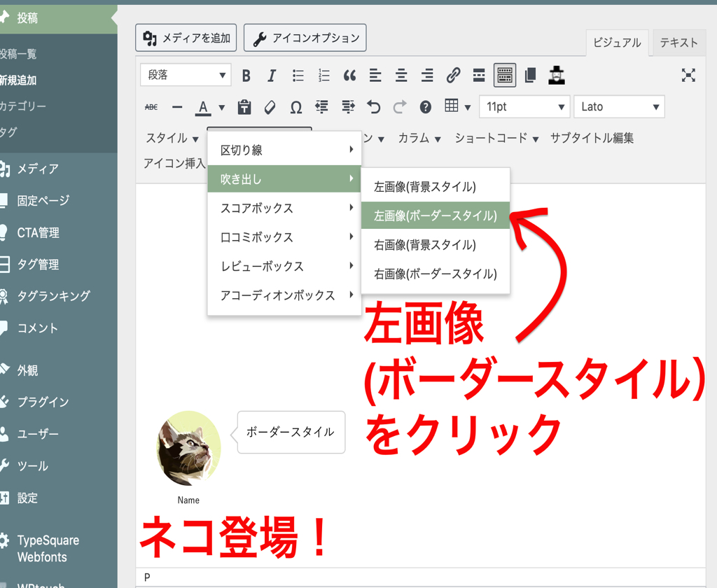717x588 pixels.
Task: Switch to the テキスト editor tab
Action: tap(678, 43)
